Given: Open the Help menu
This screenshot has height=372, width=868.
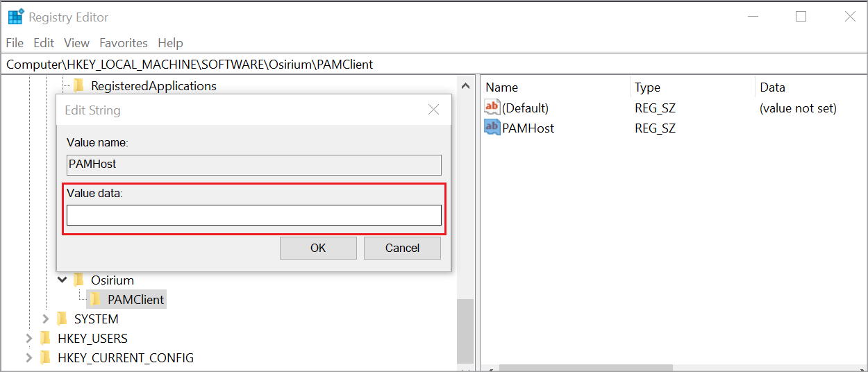Looking at the screenshot, I should [x=170, y=42].
